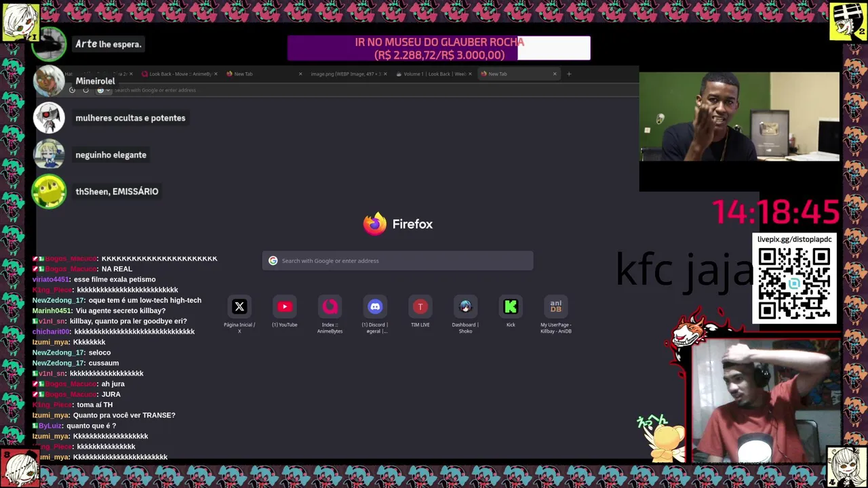The width and height of the screenshot is (868, 488).
Task: Click NewZedong_17 message 'seloco'
Action: click(100, 352)
